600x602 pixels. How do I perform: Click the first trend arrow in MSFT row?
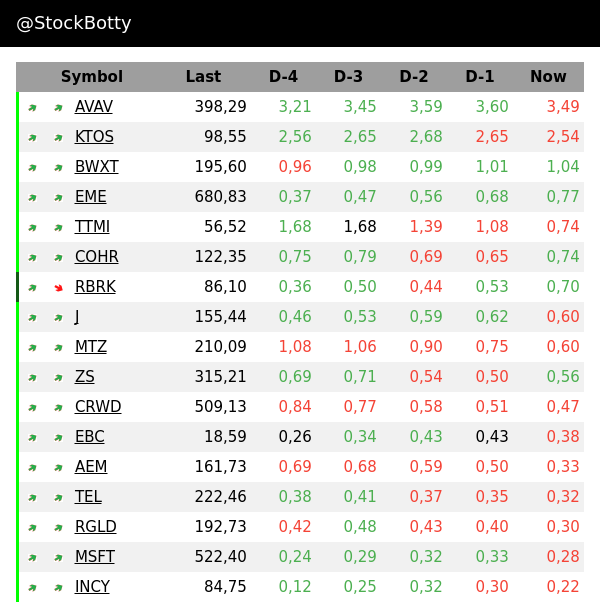click(x=32, y=558)
